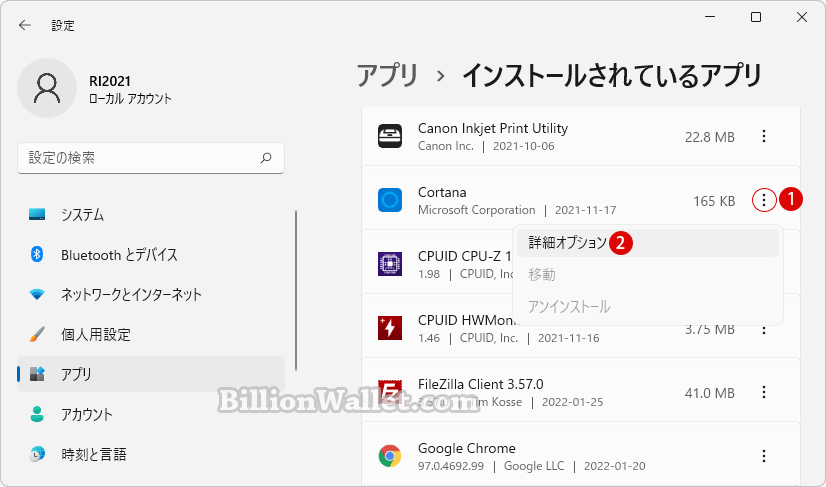826x487 pixels.
Task: Open システム settings category
Action: tap(151, 215)
